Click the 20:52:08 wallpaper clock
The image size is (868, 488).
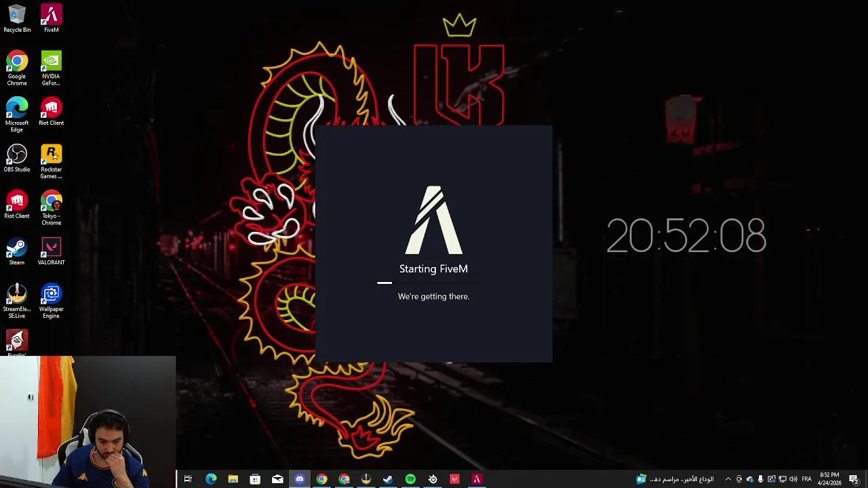[686, 236]
